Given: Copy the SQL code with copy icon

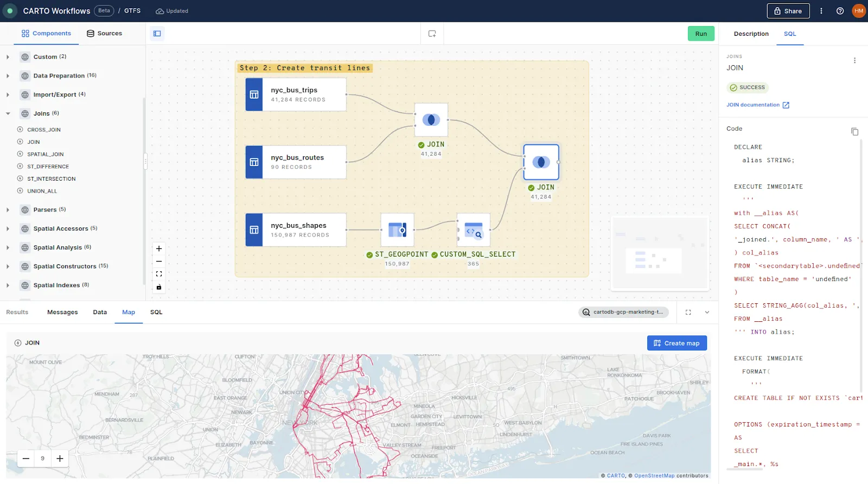Looking at the screenshot, I should 854,132.
